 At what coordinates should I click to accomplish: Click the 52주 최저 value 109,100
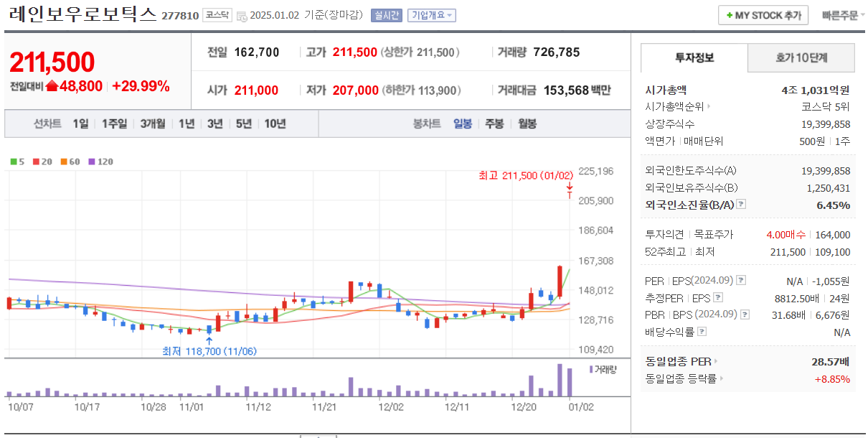point(833,252)
